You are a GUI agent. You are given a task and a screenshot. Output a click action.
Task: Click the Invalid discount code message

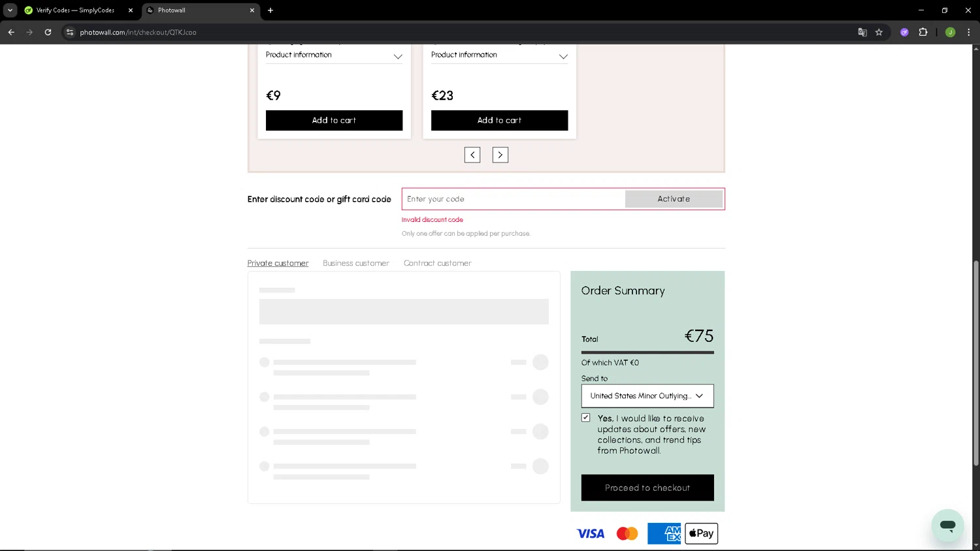coord(433,219)
